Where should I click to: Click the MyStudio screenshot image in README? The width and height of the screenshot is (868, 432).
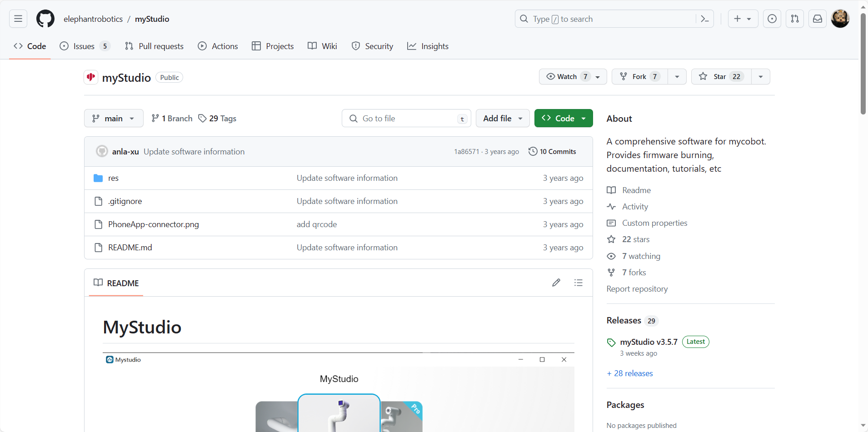(339, 392)
